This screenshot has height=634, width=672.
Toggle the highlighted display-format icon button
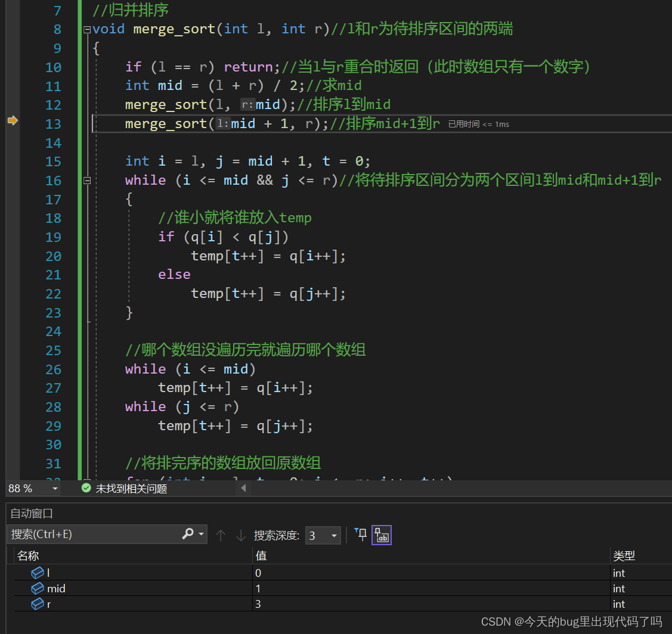point(382,535)
